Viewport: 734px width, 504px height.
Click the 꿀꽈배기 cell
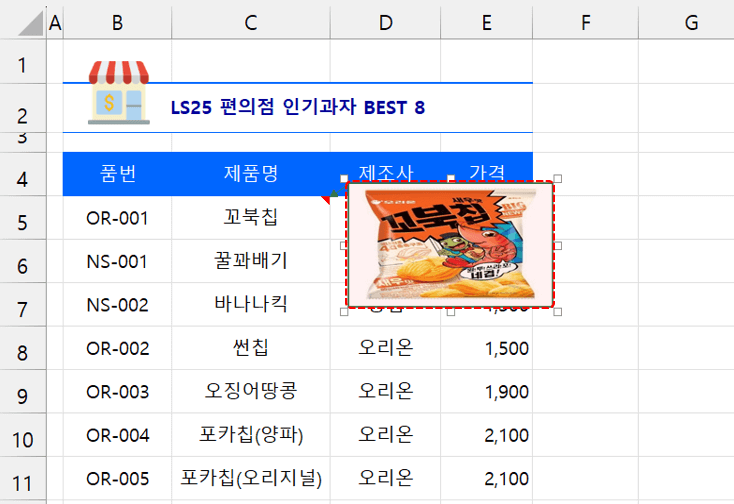[250, 262]
